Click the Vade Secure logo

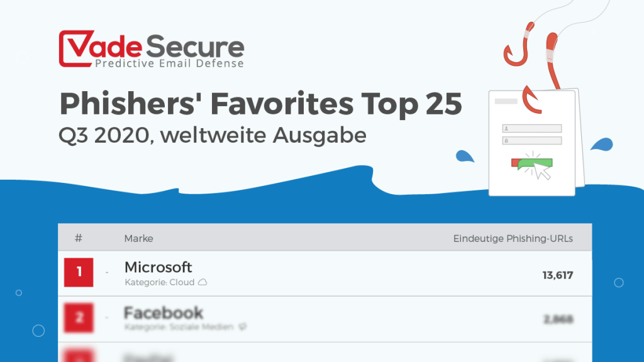coord(152,49)
